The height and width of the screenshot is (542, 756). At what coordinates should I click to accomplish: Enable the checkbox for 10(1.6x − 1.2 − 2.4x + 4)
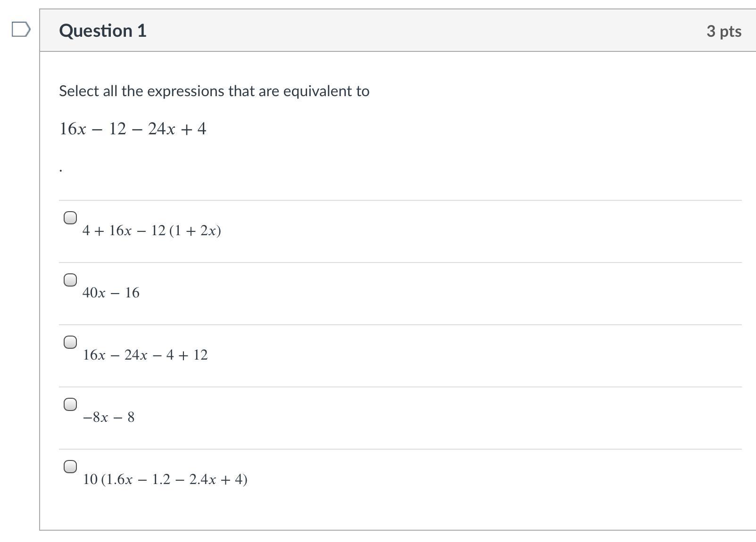click(70, 467)
